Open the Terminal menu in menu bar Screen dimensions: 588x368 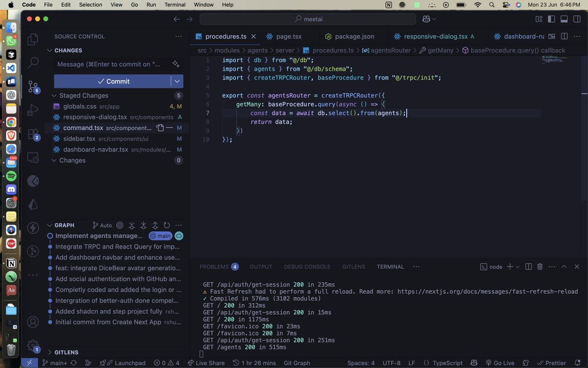point(175,4)
